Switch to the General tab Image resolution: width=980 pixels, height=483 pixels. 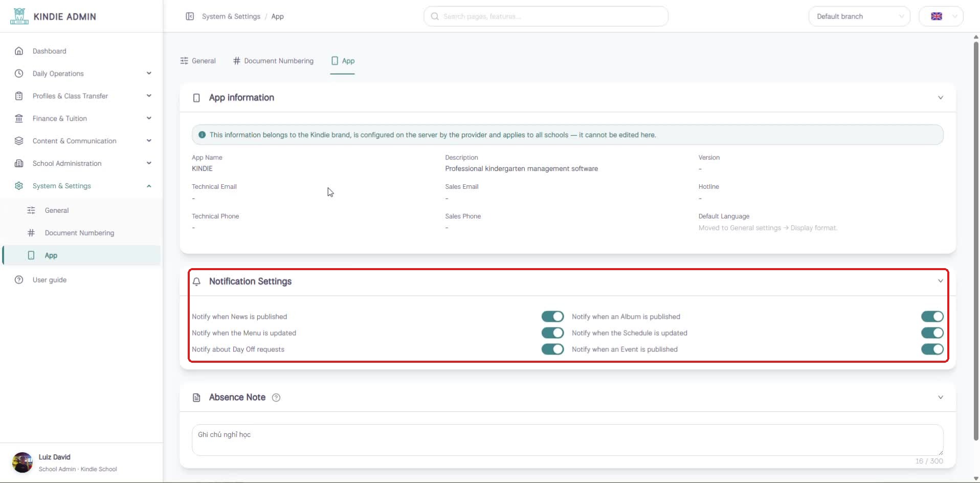click(198, 61)
